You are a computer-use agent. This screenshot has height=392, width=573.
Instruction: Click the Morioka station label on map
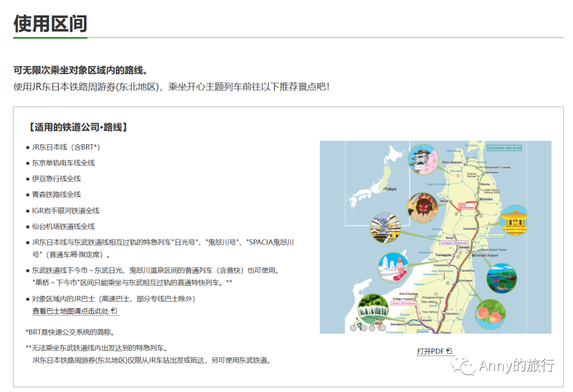(x=486, y=199)
